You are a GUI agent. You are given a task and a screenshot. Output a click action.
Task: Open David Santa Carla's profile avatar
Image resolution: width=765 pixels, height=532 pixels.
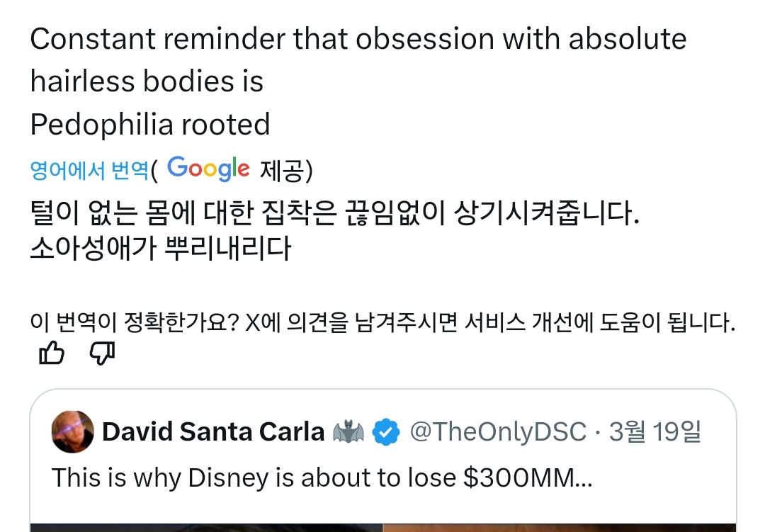[72, 431]
